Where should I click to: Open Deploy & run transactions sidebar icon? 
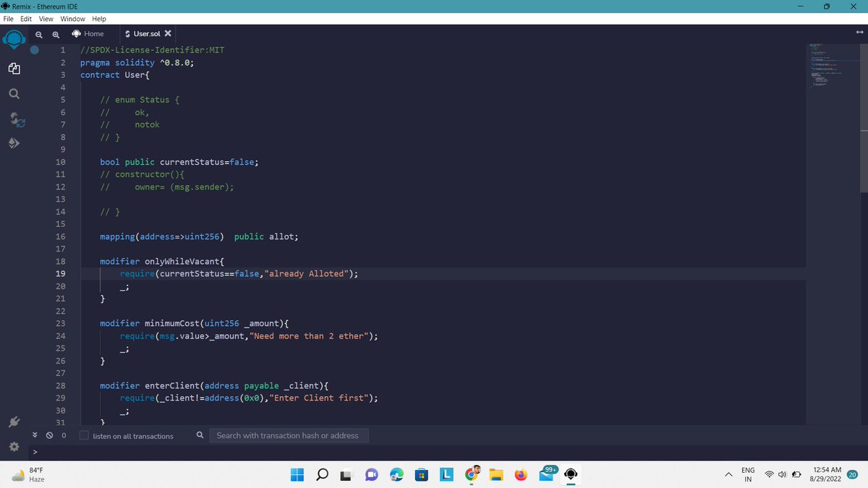point(14,143)
